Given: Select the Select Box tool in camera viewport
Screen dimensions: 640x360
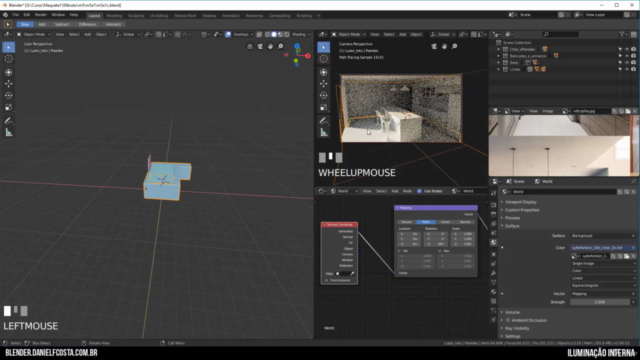Looking at the screenshot, I should coord(324,47).
